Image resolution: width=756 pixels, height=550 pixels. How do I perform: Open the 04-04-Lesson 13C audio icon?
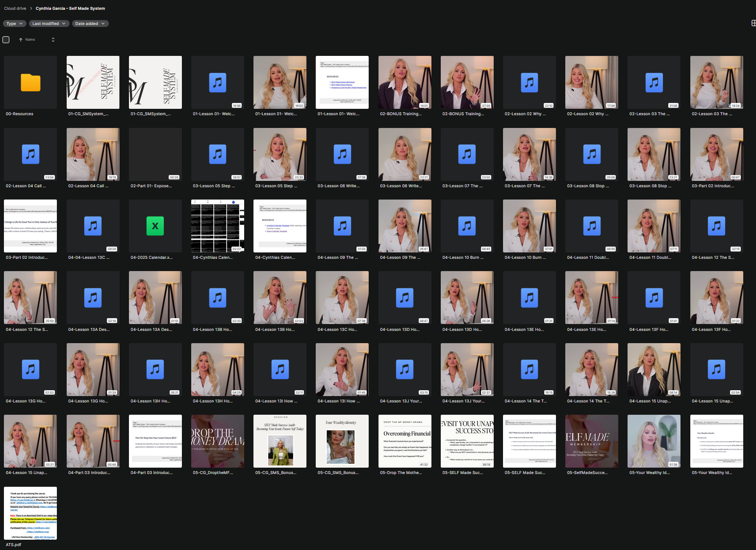click(x=93, y=226)
